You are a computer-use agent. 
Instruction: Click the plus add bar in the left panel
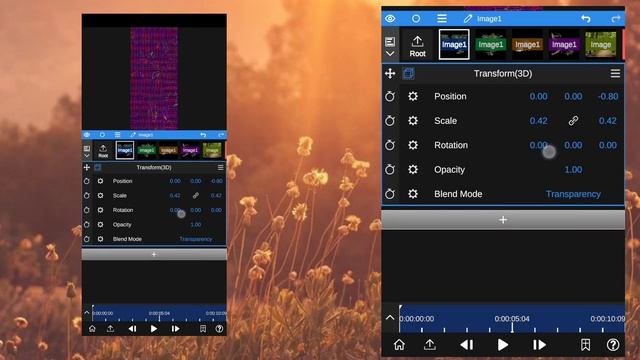click(154, 255)
